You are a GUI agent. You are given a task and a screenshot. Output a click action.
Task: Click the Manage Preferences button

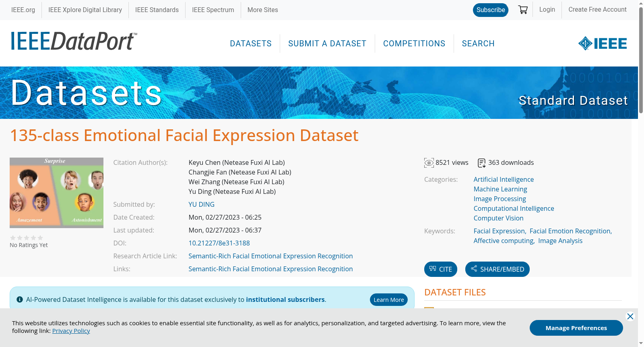(576, 328)
